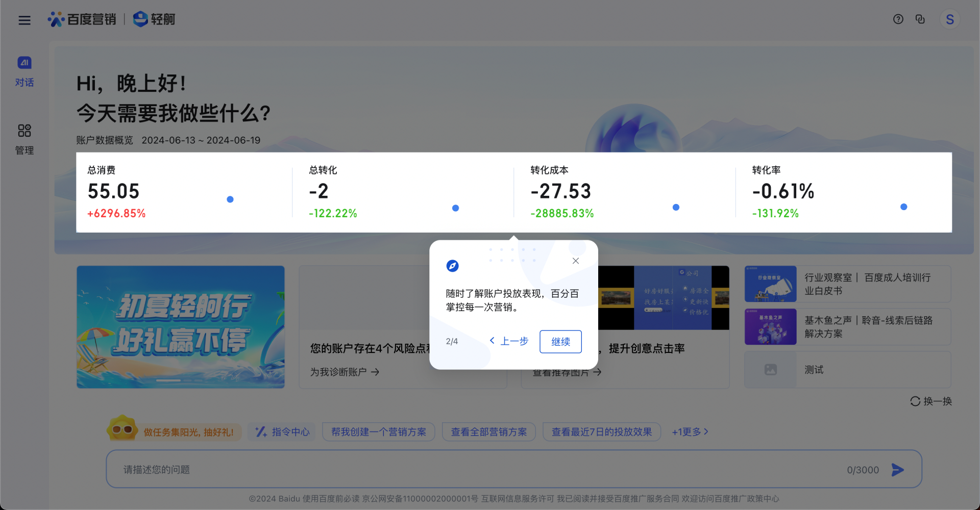Click the 换一换 refresh icon
The width and height of the screenshot is (980, 510).
(915, 401)
